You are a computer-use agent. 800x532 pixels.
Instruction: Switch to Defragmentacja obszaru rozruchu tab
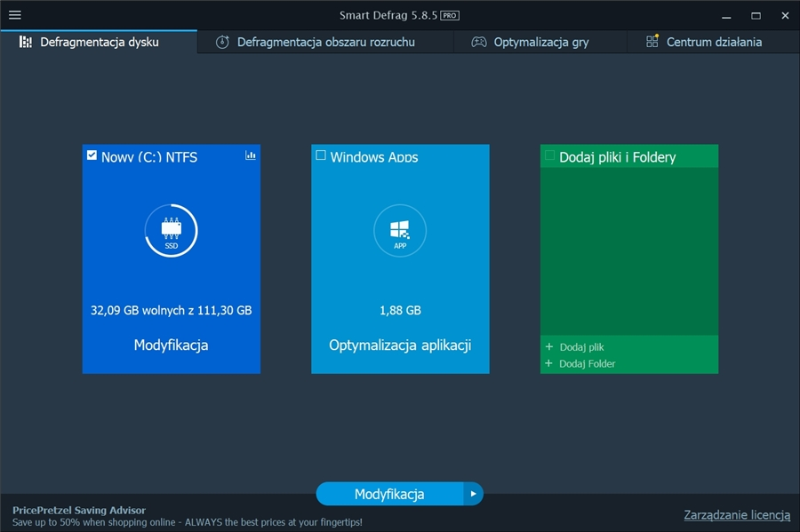(316, 42)
